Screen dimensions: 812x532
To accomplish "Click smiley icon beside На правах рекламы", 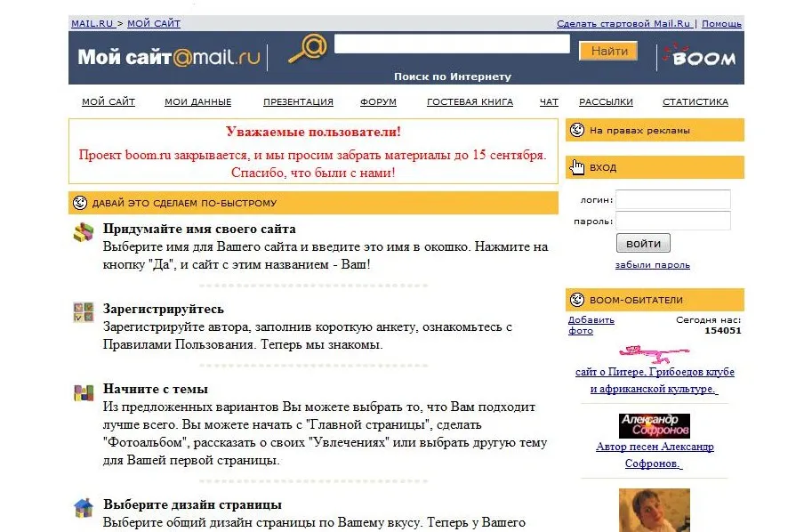I will click(577, 130).
